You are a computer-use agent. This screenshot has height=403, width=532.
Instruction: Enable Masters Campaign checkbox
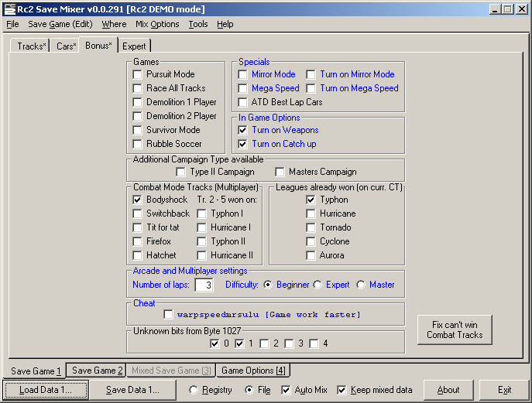(280, 172)
